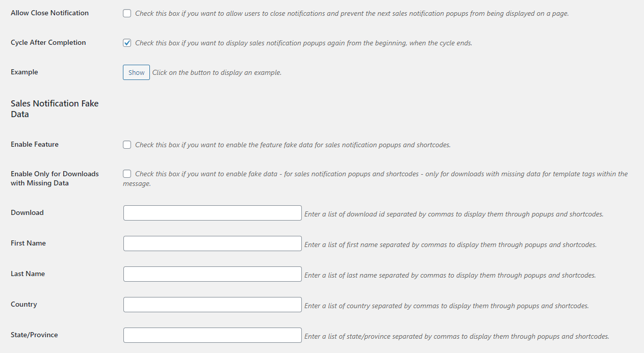Check Enable Only for Downloads with Missing Data

127,174
